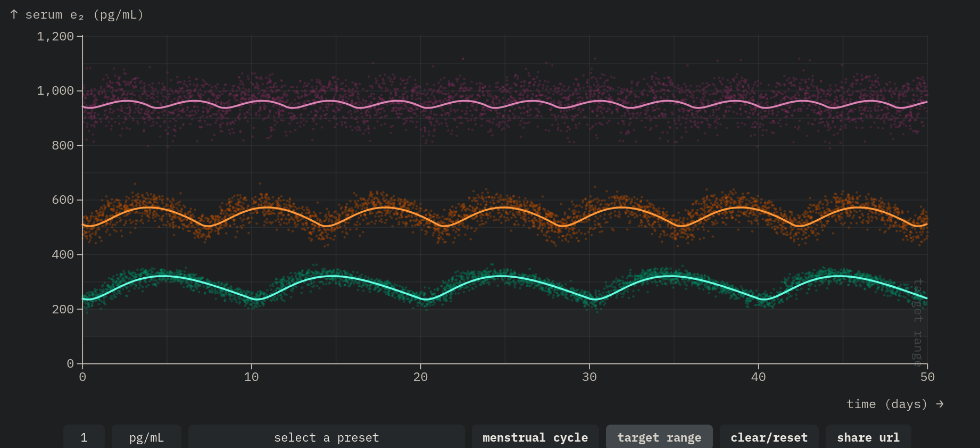
Task: Click the 200 y-axis label
Action: [x=63, y=309]
